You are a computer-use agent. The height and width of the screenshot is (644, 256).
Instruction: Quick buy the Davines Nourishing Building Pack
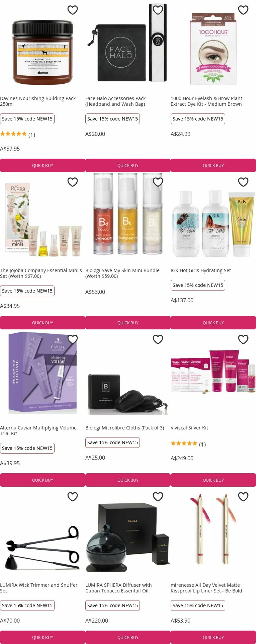tap(42, 166)
